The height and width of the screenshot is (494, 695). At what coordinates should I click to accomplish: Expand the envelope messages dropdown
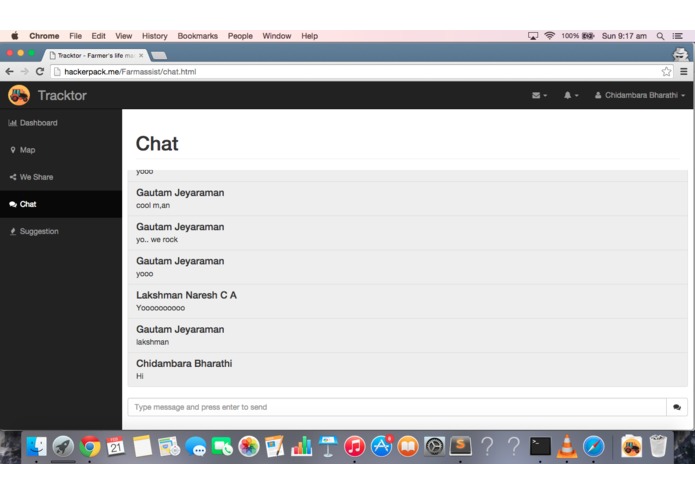click(539, 95)
